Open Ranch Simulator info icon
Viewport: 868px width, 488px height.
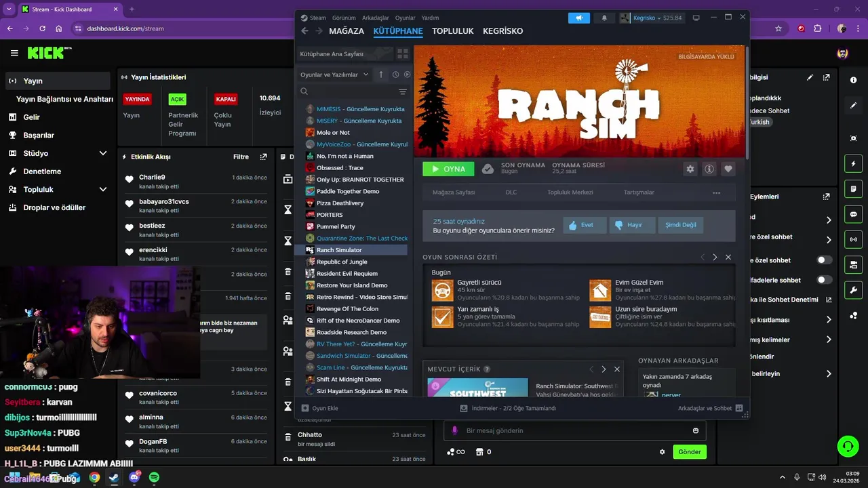click(x=709, y=169)
